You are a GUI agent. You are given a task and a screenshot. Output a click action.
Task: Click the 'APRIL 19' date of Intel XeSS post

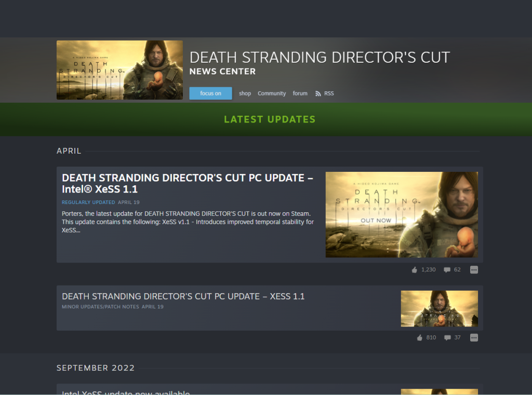click(x=129, y=202)
